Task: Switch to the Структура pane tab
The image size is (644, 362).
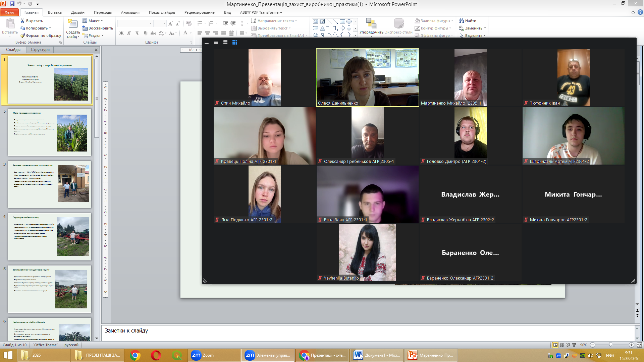Action: [40, 50]
